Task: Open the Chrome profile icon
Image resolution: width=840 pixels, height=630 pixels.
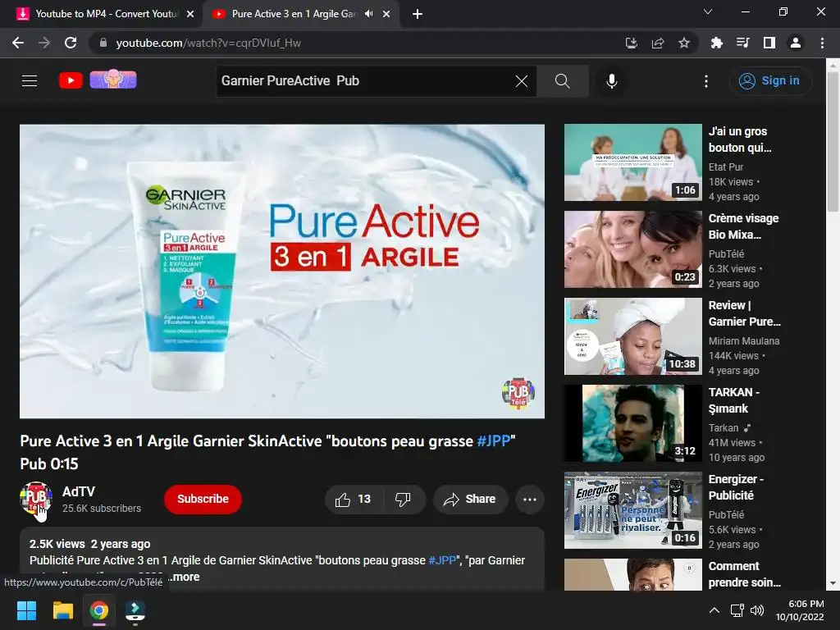Action: click(x=796, y=43)
